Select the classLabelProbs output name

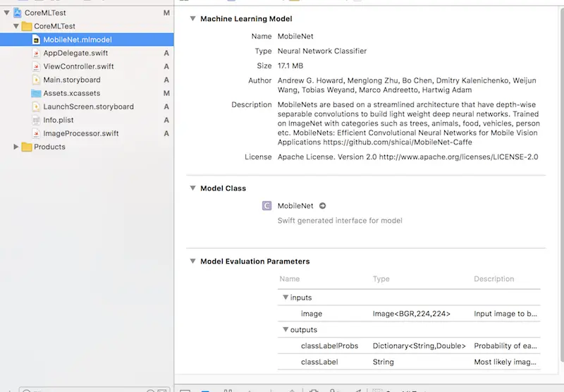pos(329,345)
